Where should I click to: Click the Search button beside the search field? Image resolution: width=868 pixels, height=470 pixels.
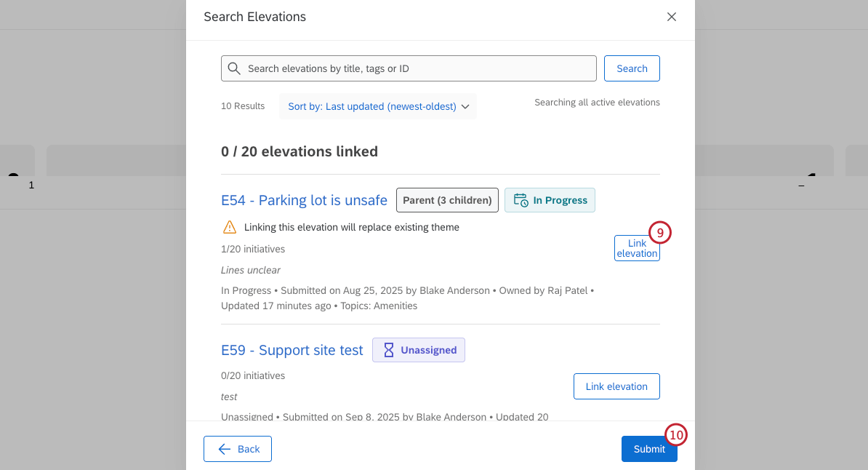click(x=632, y=68)
